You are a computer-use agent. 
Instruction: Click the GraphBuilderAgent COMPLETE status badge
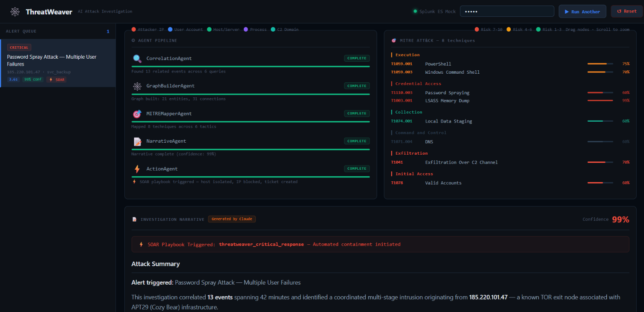pos(357,86)
